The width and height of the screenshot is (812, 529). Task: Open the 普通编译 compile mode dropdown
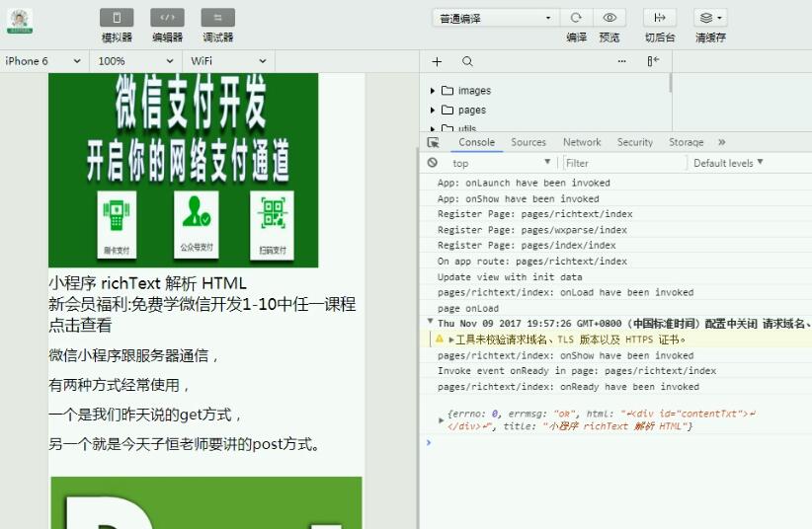(x=495, y=18)
